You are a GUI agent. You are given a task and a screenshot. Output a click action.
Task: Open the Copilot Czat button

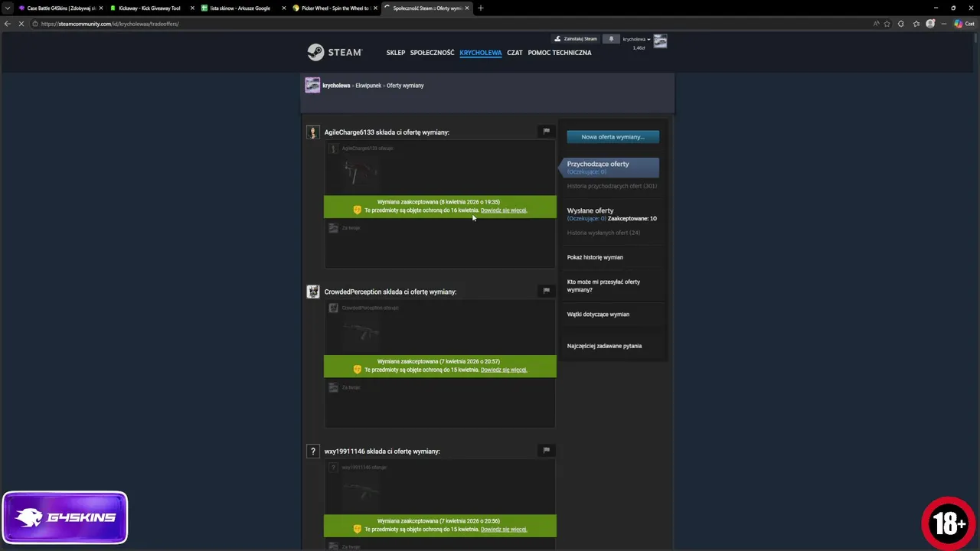964,24
